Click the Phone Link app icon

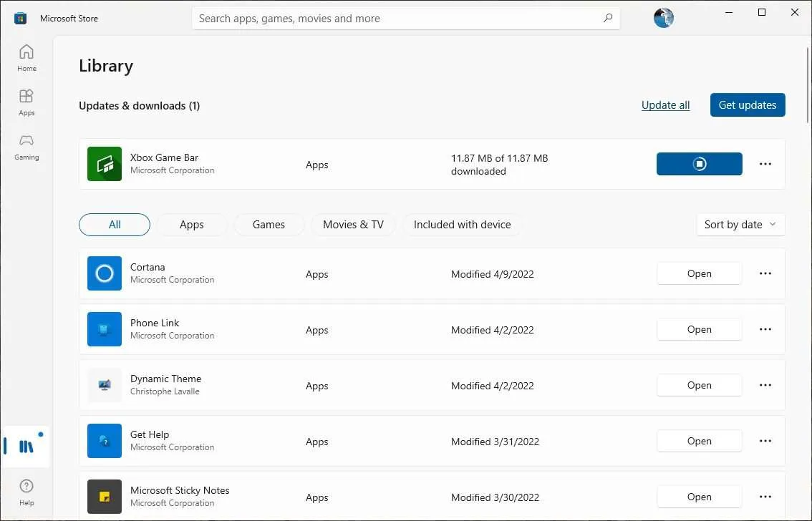coord(105,329)
